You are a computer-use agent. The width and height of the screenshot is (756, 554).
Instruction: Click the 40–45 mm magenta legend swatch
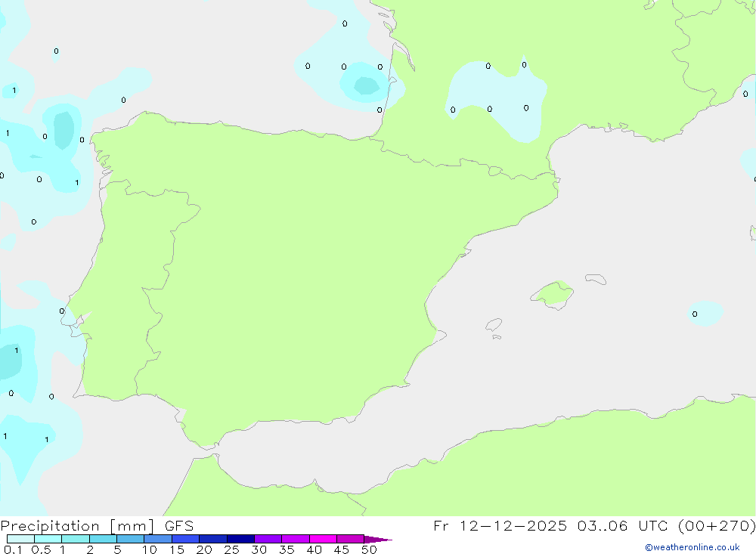click(x=323, y=539)
